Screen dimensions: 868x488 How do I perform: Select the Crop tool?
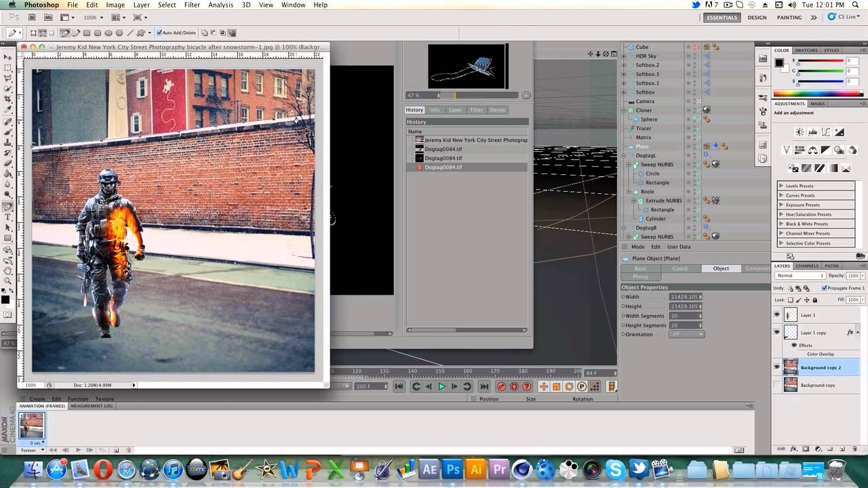(8, 100)
